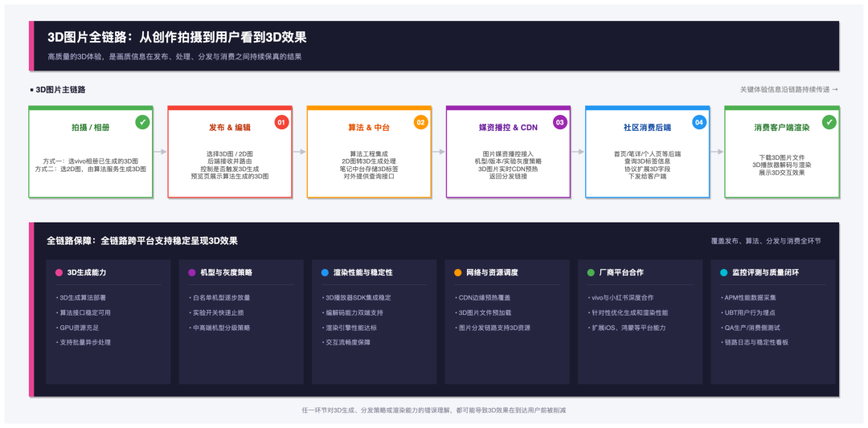
Task: Click the footer note starting with 任一环节
Action: (x=434, y=410)
